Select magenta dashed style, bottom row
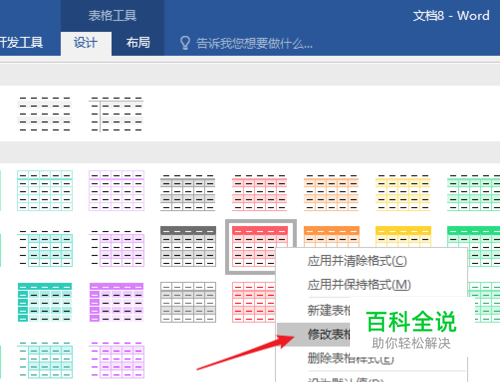This screenshot has height=382, width=500. click(116, 360)
